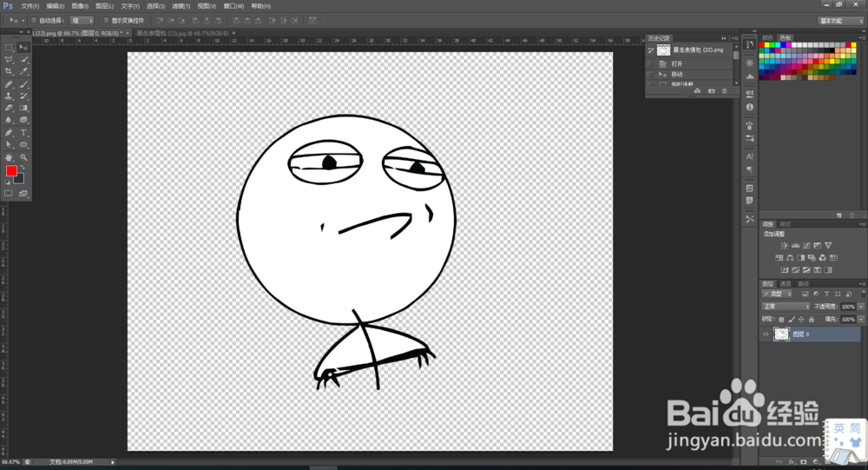Enable 自动选择 checkbox

(34, 21)
